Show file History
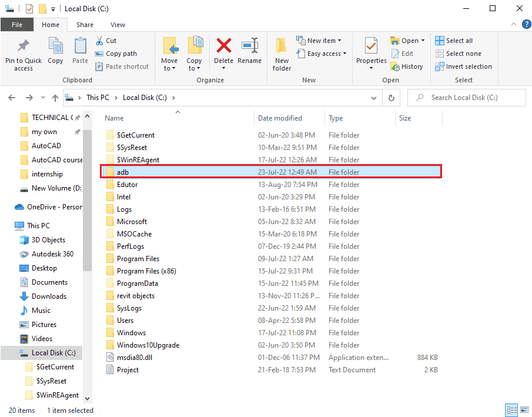Screen dimensions: 532x417 tap(407, 66)
